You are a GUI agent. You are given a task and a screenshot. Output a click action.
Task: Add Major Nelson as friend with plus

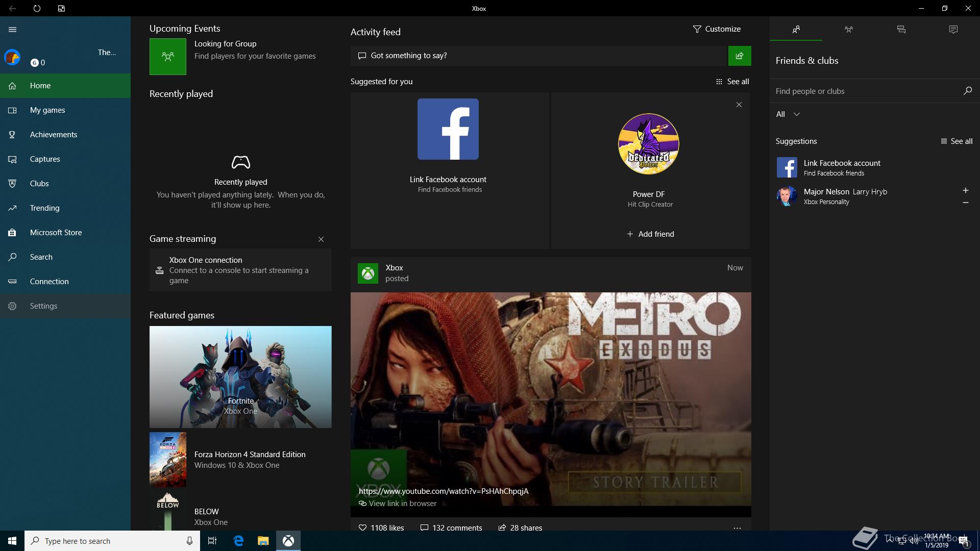pos(965,190)
